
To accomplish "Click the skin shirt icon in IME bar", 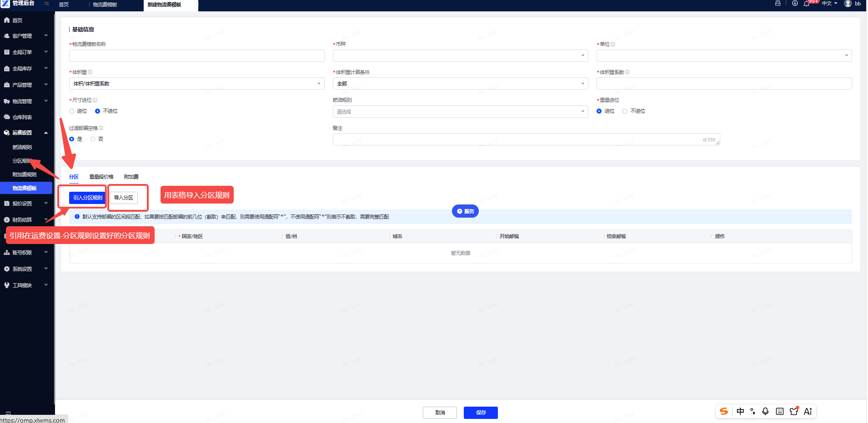I will click(794, 411).
